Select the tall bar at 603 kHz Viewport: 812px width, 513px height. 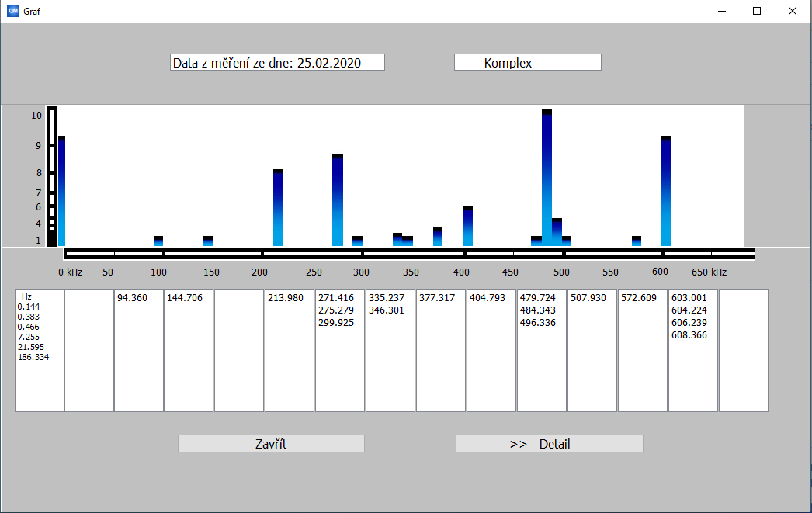click(x=666, y=192)
